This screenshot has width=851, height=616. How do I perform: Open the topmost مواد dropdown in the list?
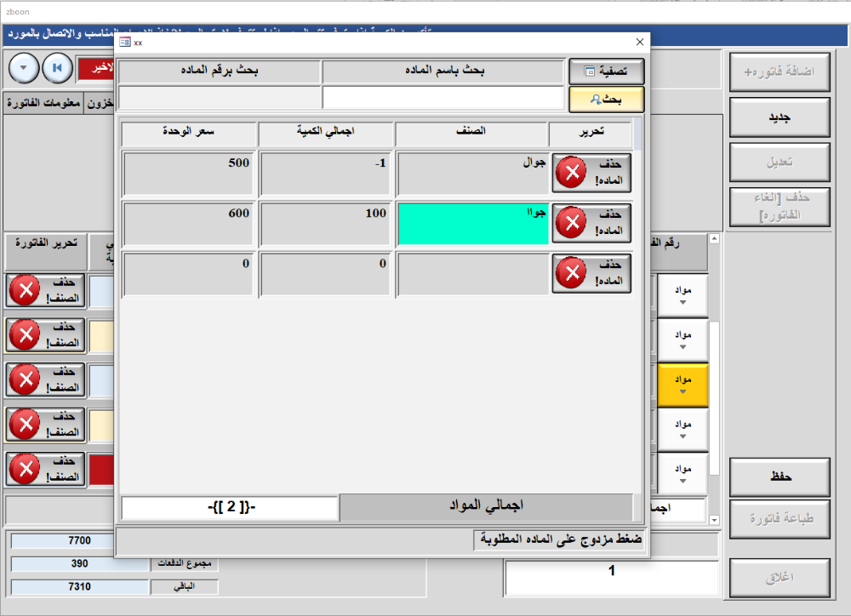(x=683, y=294)
